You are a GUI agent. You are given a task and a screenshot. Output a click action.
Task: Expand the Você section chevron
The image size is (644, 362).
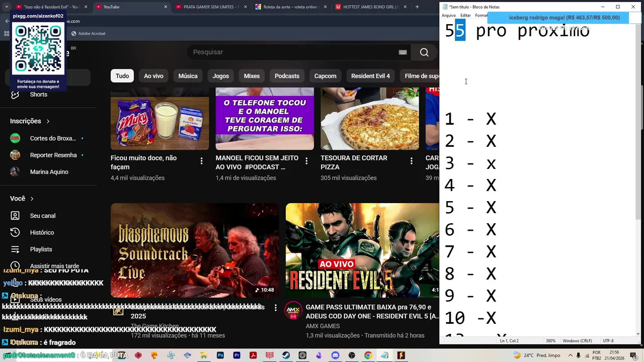click(32, 199)
